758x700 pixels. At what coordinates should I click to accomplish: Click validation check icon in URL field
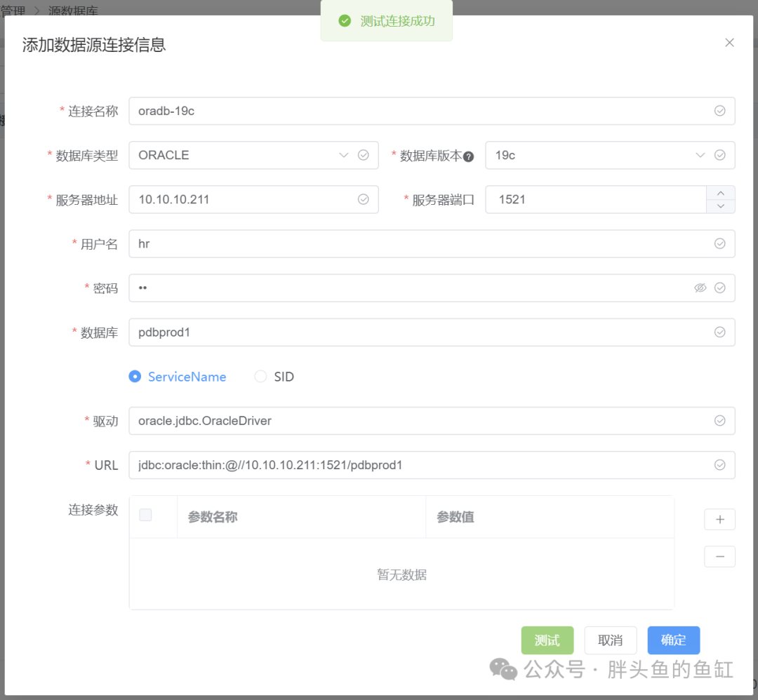[x=719, y=465]
